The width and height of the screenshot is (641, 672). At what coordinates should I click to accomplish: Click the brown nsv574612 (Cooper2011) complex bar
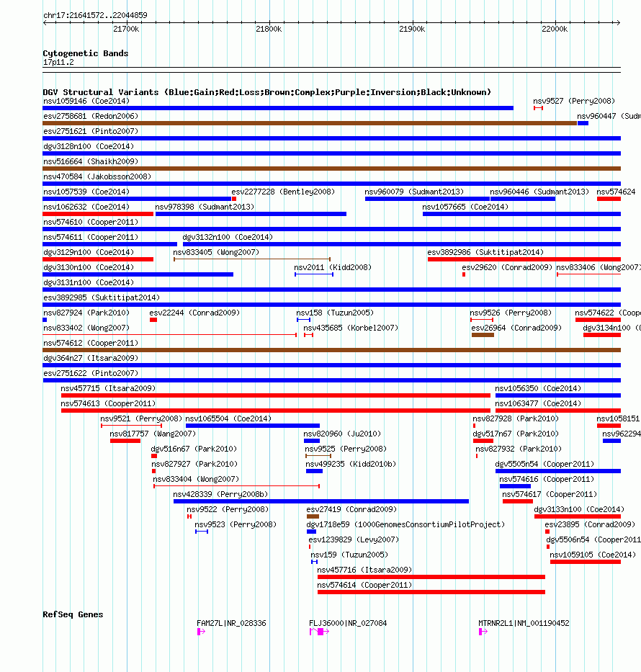click(x=331, y=350)
